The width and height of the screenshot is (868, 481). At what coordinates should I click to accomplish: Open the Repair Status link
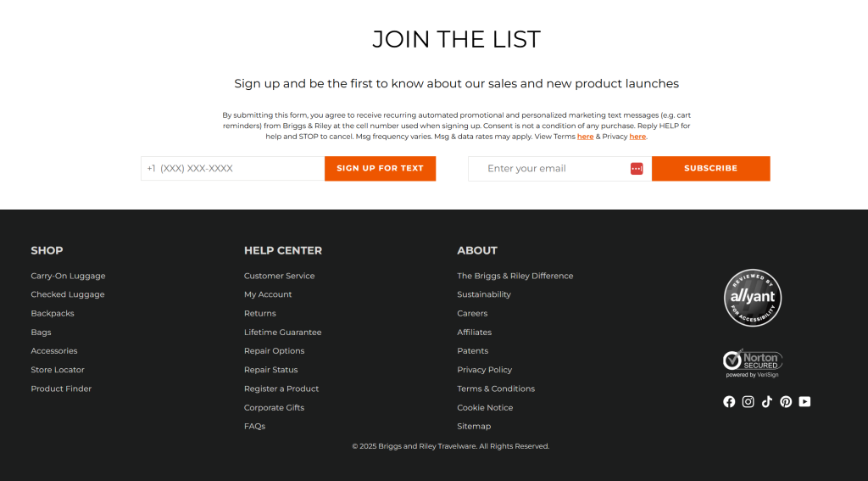[270, 370]
